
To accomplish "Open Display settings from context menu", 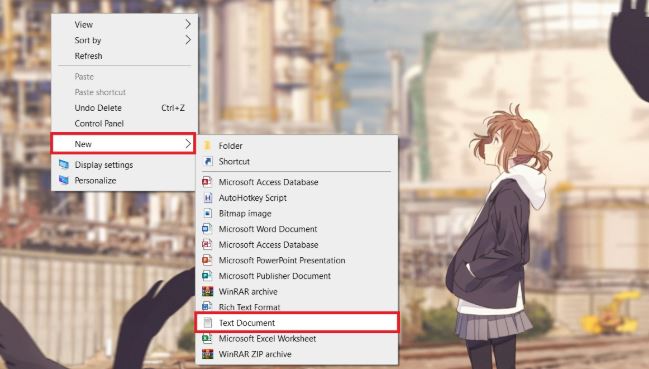I will click(124, 165).
